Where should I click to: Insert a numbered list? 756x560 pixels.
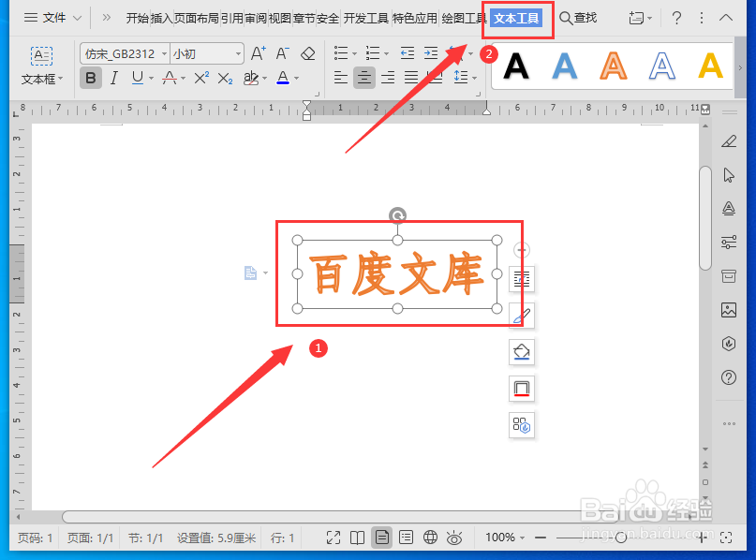click(373, 53)
